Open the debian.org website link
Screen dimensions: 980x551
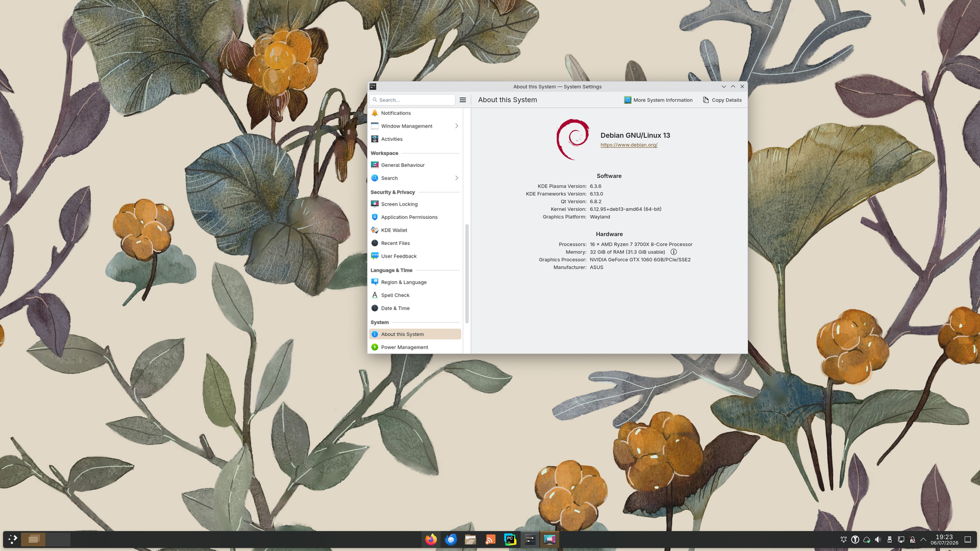pyautogui.click(x=629, y=145)
